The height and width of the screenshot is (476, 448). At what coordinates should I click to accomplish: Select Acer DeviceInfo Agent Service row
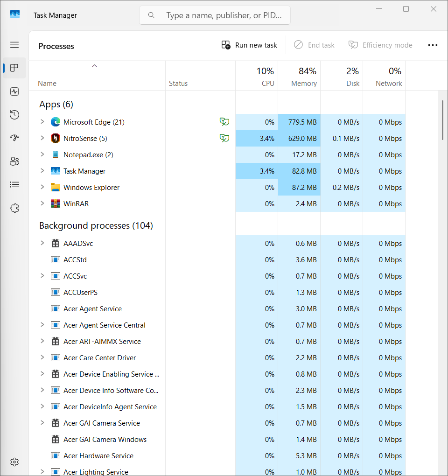point(217,407)
